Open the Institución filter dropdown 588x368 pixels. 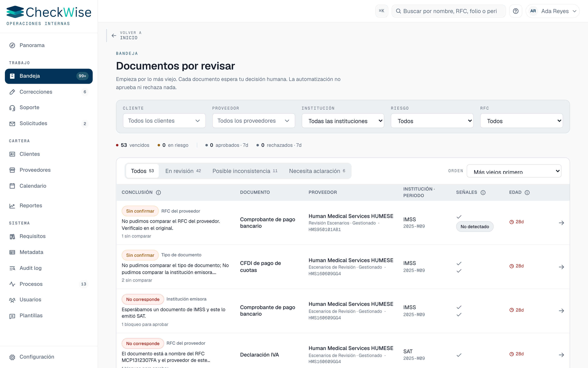coord(343,121)
